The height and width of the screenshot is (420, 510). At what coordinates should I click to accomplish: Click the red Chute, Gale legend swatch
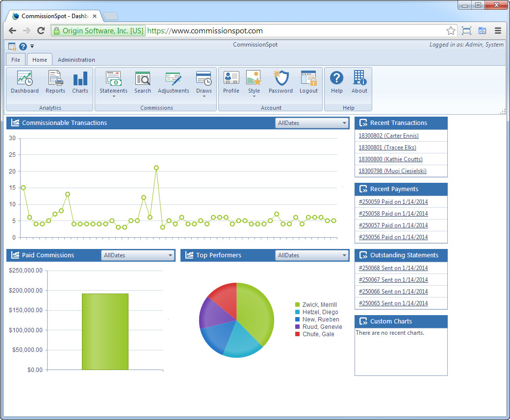(x=297, y=334)
